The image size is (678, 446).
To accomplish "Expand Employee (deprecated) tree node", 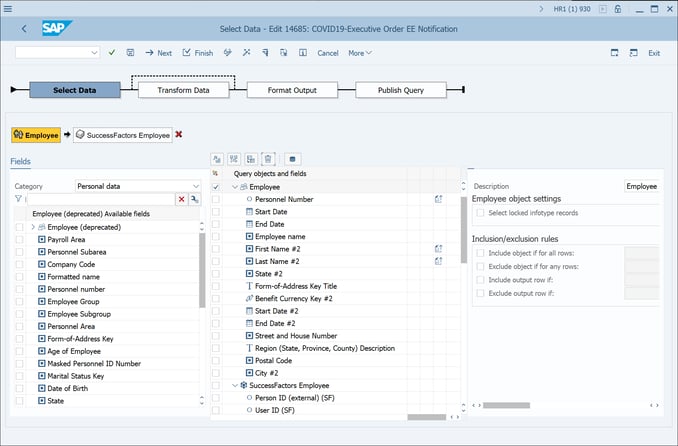I will 33,227.
